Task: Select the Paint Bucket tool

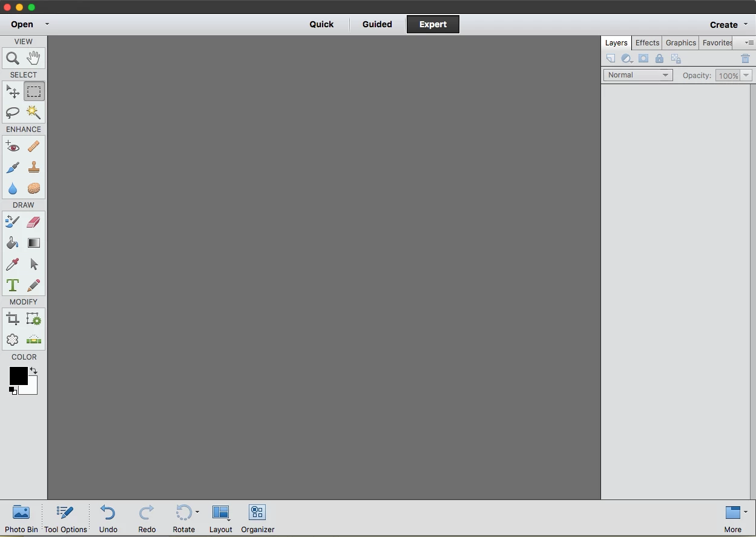Action: pyautogui.click(x=13, y=243)
